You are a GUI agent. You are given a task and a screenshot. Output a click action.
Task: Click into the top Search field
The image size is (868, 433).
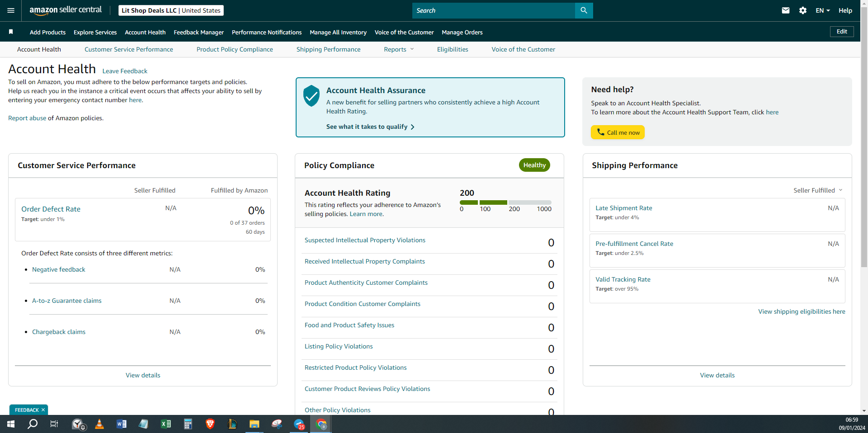point(494,10)
